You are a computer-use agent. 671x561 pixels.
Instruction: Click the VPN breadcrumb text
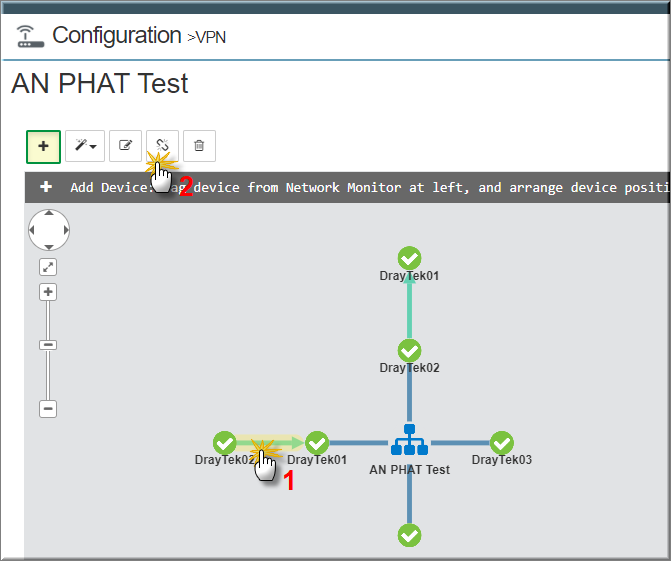point(211,37)
